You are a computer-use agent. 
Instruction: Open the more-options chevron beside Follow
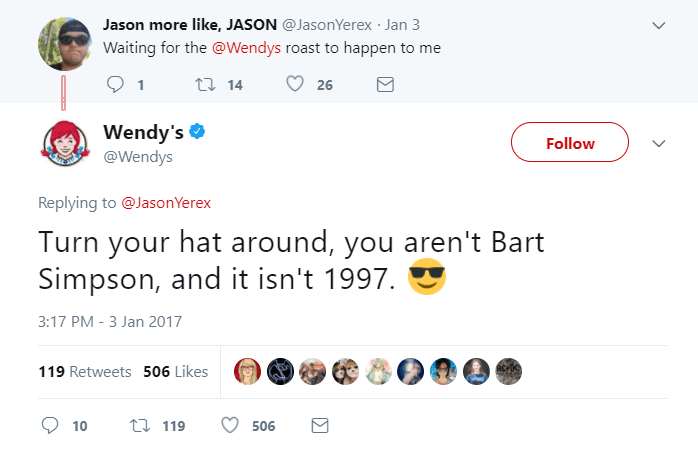[x=658, y=143]
